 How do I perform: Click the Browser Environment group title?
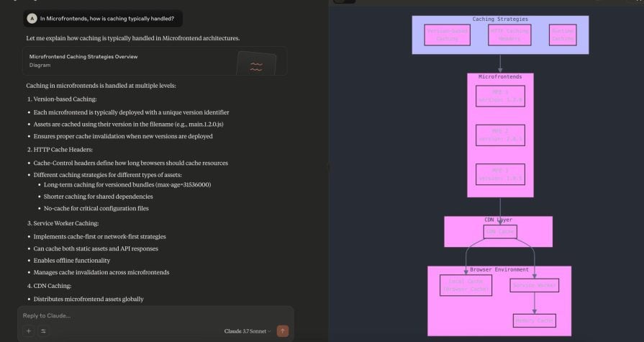pos(499,270)
